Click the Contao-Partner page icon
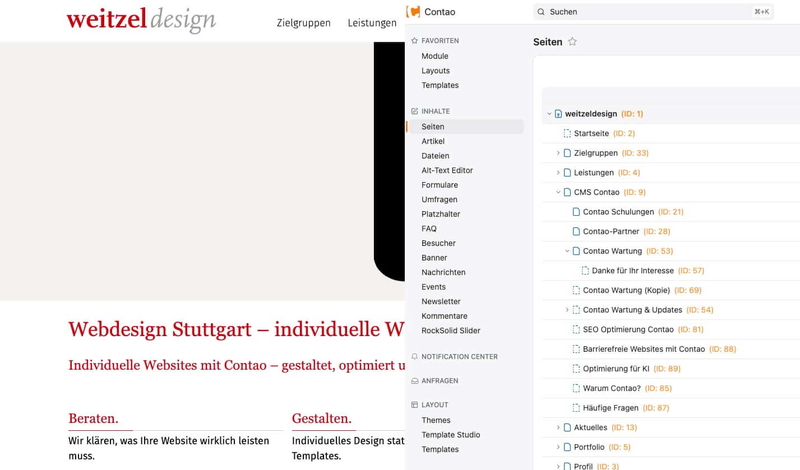 (x=576, y=232)
